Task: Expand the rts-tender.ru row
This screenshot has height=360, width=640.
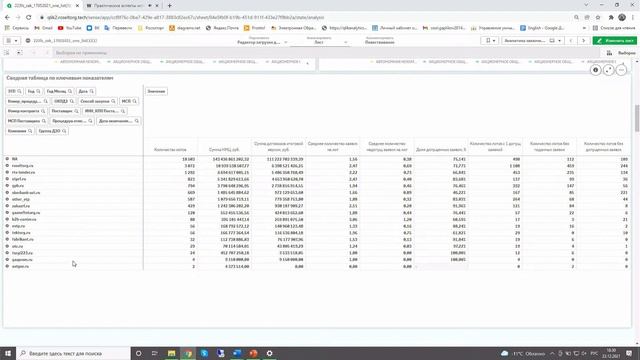Action: (x=7, y=172)
